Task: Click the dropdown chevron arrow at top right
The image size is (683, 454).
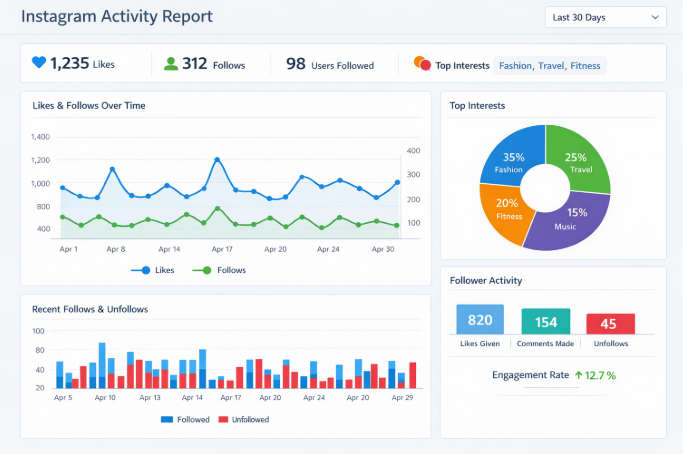Action: coord(655,17)
